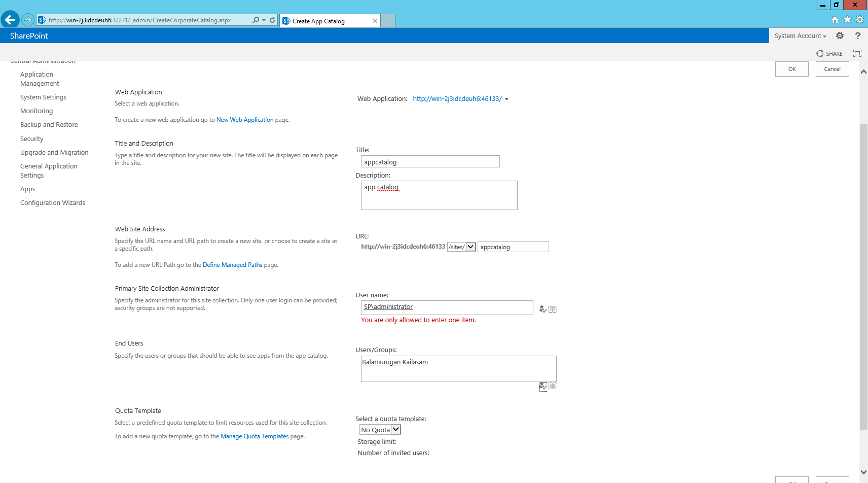Open the browser home icon
868x483 pixels.
pos(835,20)
